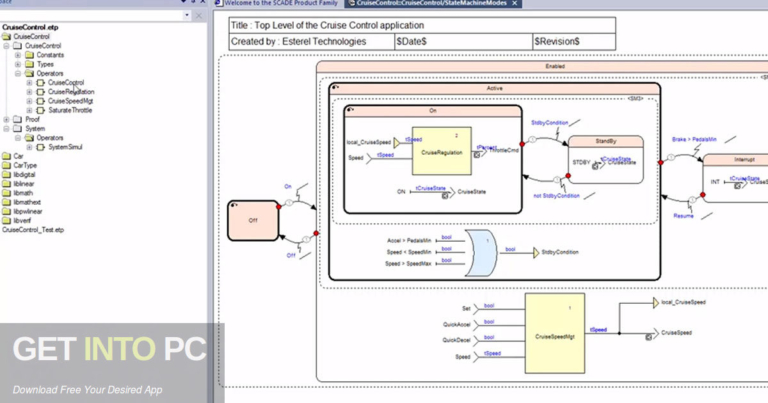Select the SystemSimul label in the tree

65,147
